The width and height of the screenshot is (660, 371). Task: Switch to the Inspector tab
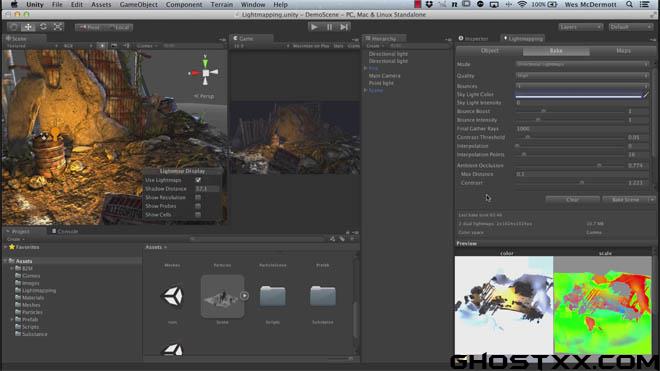pos(474,38)
